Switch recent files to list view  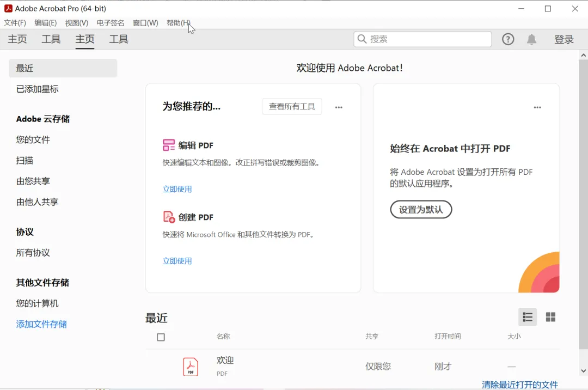pos(528,317)
